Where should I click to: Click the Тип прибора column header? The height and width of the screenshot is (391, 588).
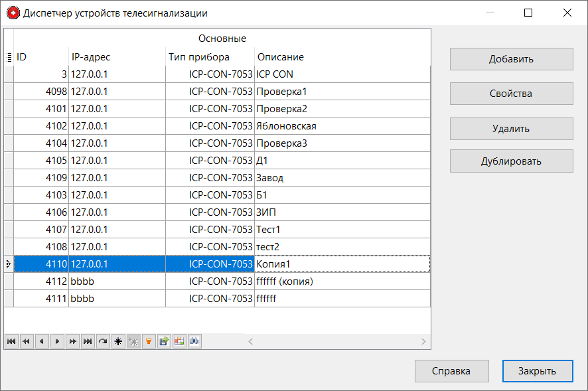tap(199, 57)
